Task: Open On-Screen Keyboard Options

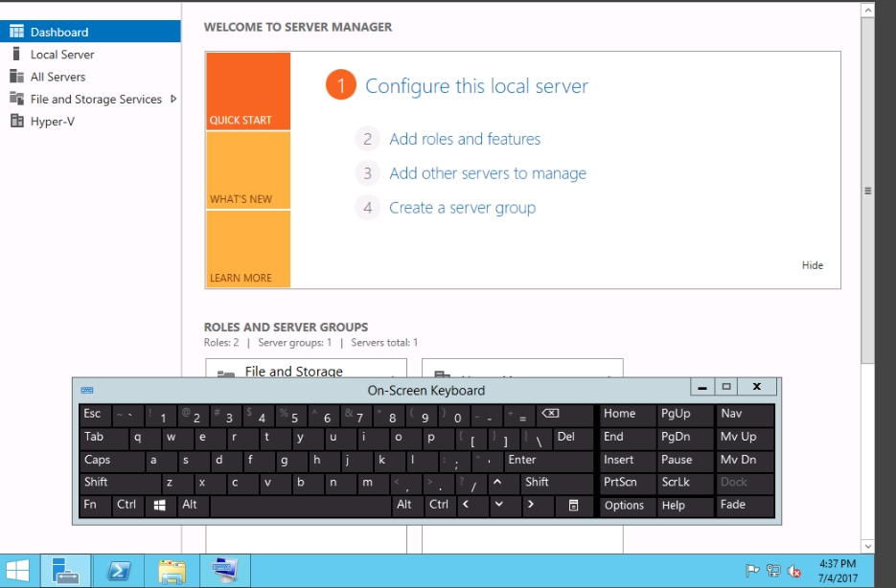Action: 628,506
